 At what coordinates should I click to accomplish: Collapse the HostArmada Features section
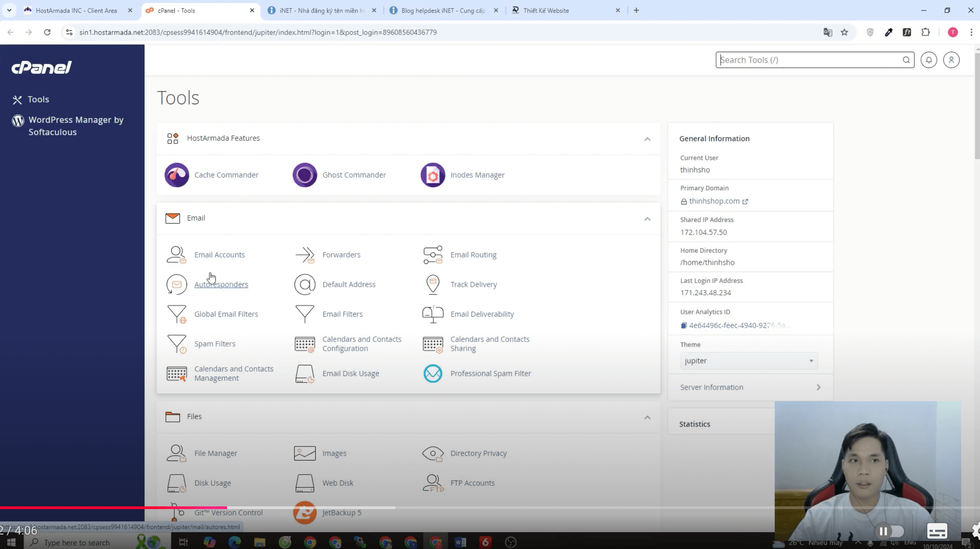click(648, 139)
